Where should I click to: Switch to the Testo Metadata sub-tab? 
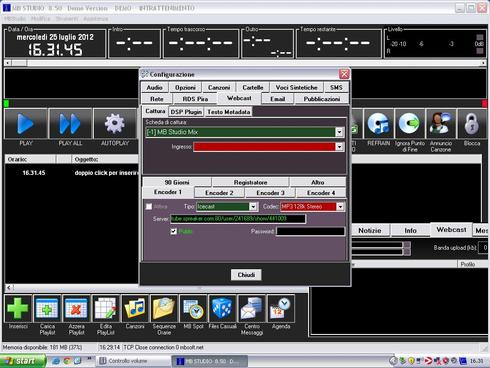(x=229, y=112)
